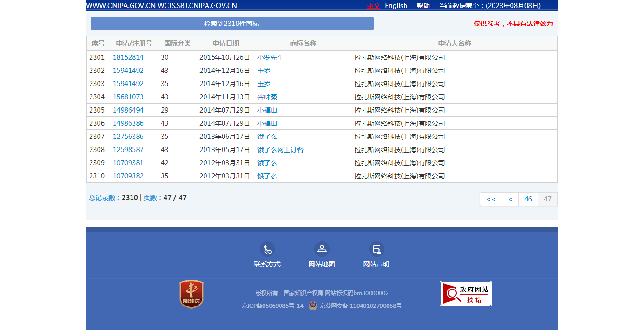Open trademark 饿了么网上订餐 link
Viewport: 644px width, 330px height.
tap(281, 150)
